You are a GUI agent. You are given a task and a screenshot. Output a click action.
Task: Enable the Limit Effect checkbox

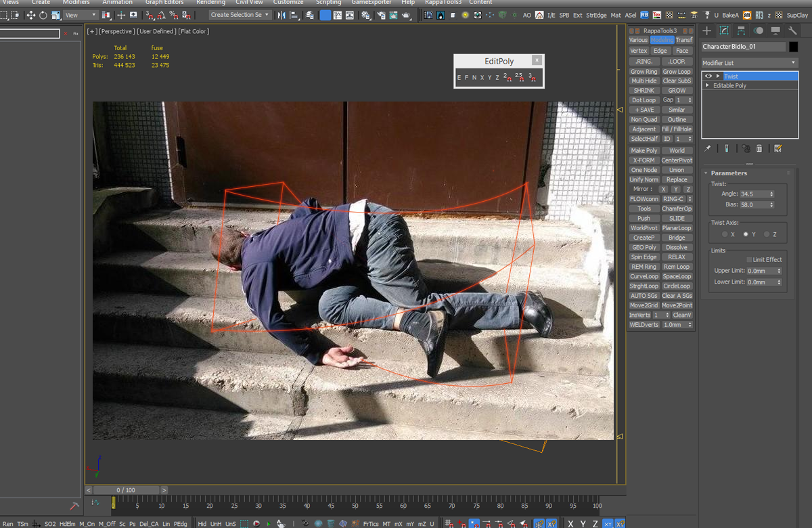(749, 259)
